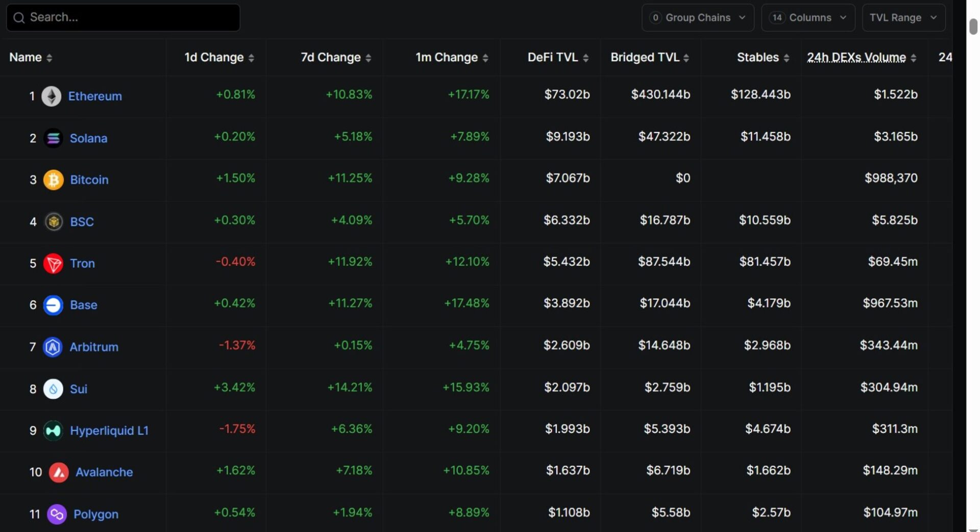
Task: Select Solana DEX volume $3.165b
Action: pyautogui.click(x=896, y=137)
